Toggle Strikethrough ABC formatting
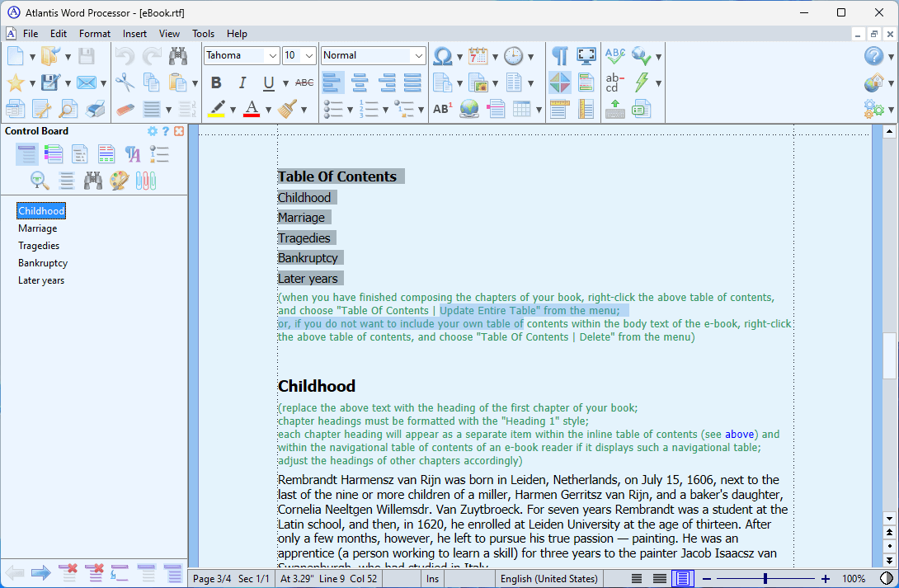Screen dimensions: 899x588 304,82
